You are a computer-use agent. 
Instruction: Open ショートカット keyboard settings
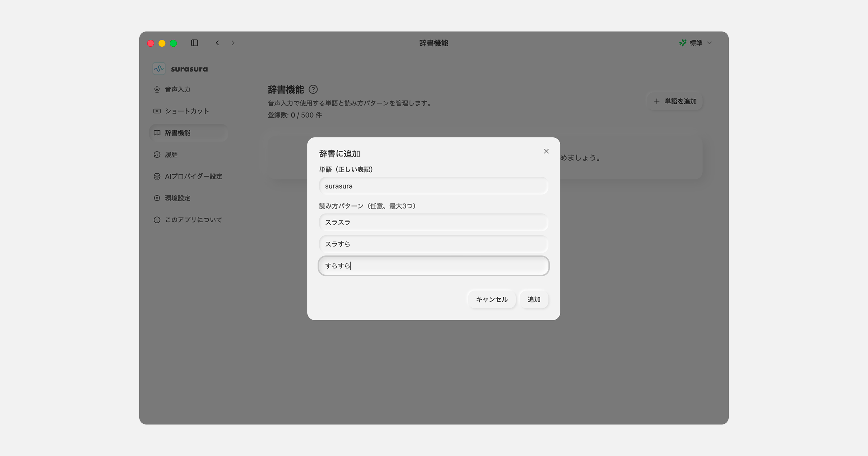point(187,111)
